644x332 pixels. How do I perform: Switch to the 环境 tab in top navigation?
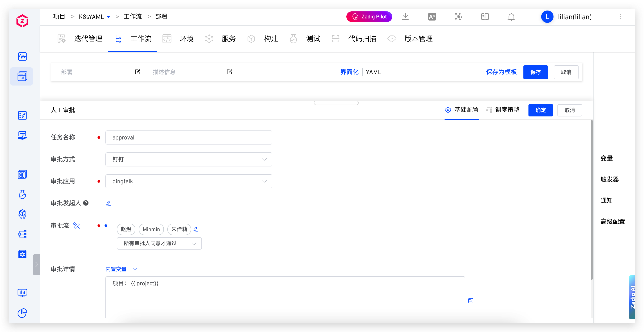click(186, 39)
